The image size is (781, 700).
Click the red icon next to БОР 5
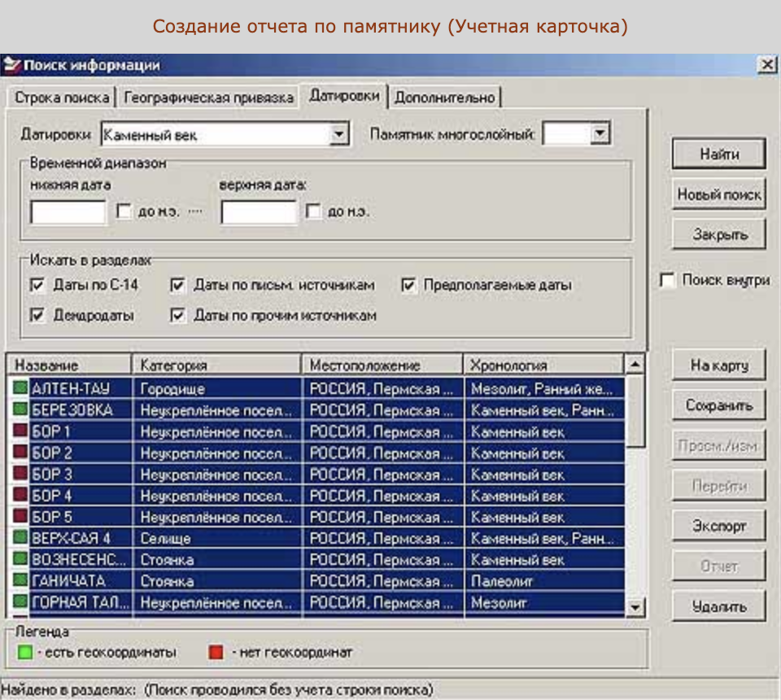click(20, 516)
